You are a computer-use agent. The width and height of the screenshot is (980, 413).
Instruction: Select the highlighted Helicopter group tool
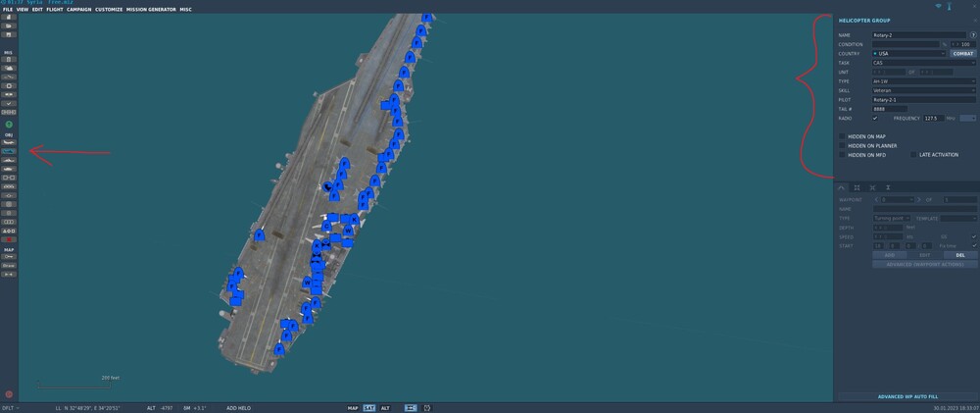point(9,151)
